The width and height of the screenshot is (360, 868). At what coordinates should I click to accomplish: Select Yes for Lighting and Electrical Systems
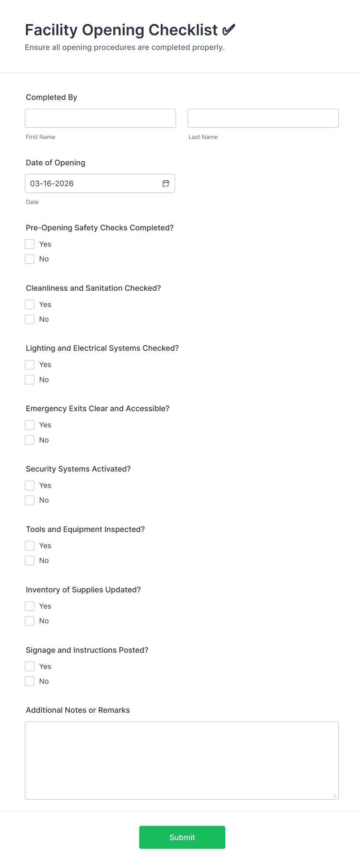(x=30, y=365)
